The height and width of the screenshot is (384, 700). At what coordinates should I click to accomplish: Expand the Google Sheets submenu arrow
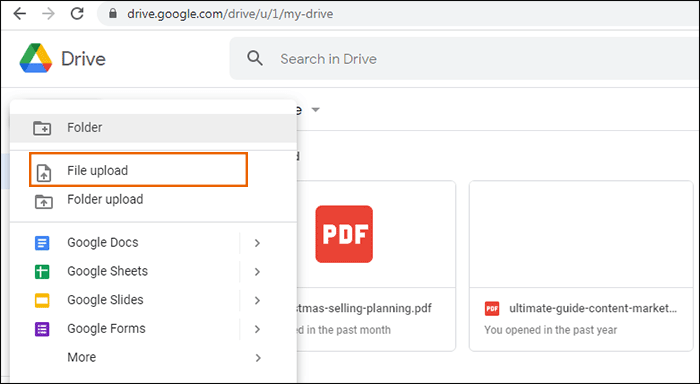(x=257, y=271)
